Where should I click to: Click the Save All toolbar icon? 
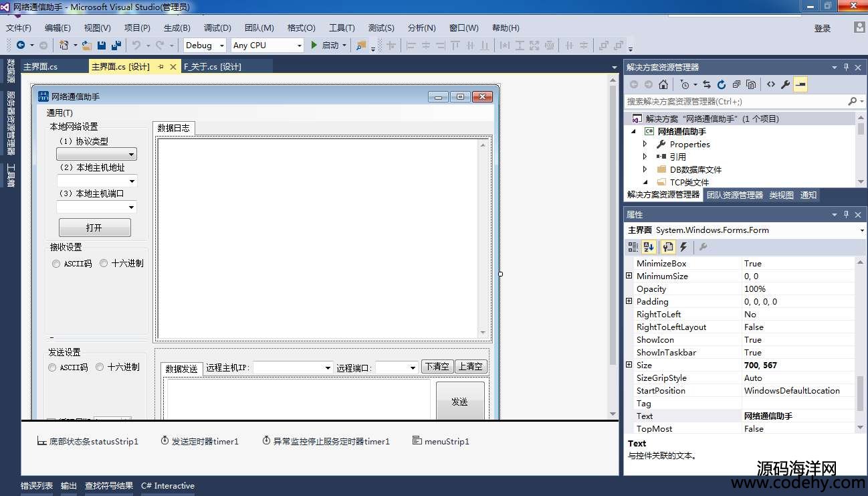pos(116,45)
